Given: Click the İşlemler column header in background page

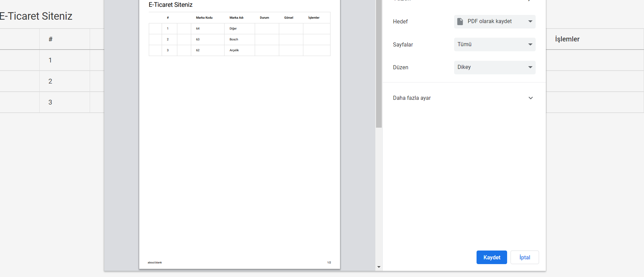Looking at the screenshot, I should point(567,39).
